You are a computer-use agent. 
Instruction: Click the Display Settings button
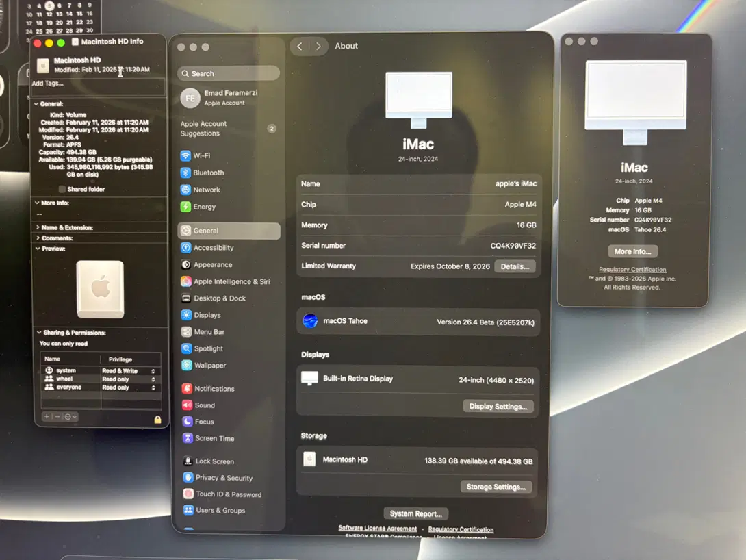point(498,407)
